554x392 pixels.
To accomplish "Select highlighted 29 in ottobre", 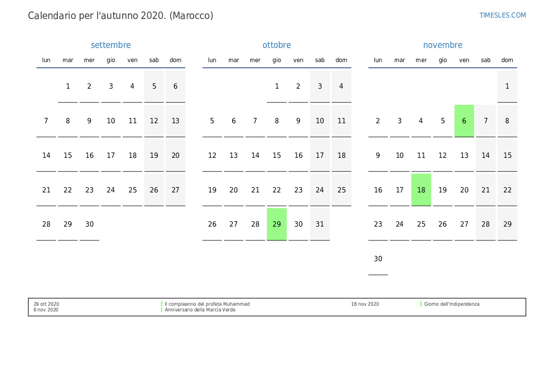I will click(x=277, y=224).
